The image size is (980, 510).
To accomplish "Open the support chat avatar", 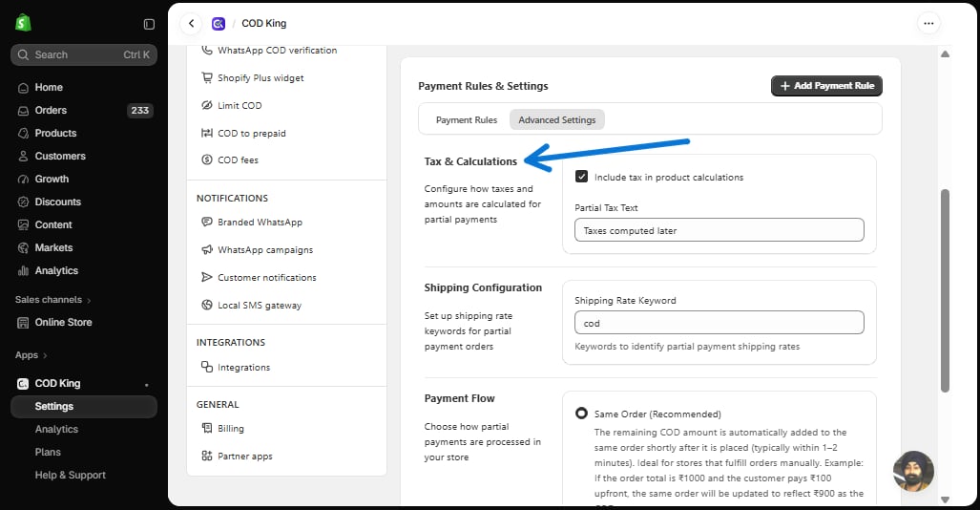I will 913,471.
